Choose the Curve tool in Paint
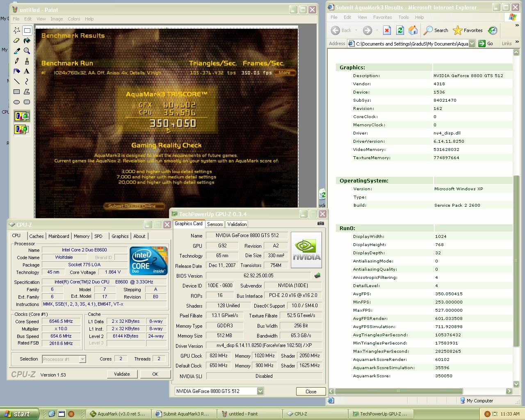The image size is (525, 420). tap(27, 82)
